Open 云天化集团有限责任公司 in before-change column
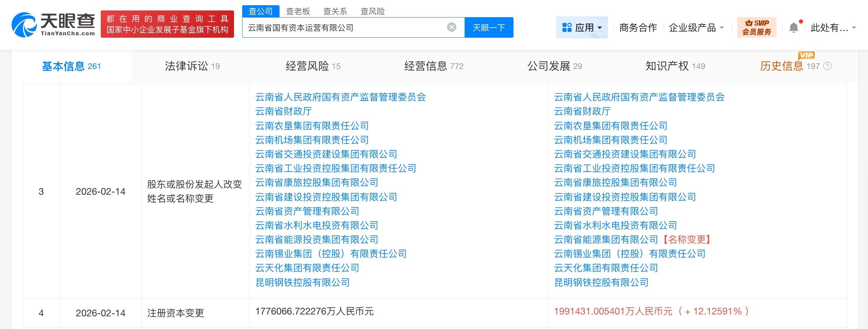This screenshot has height=329, width=868. coord(307,268)
